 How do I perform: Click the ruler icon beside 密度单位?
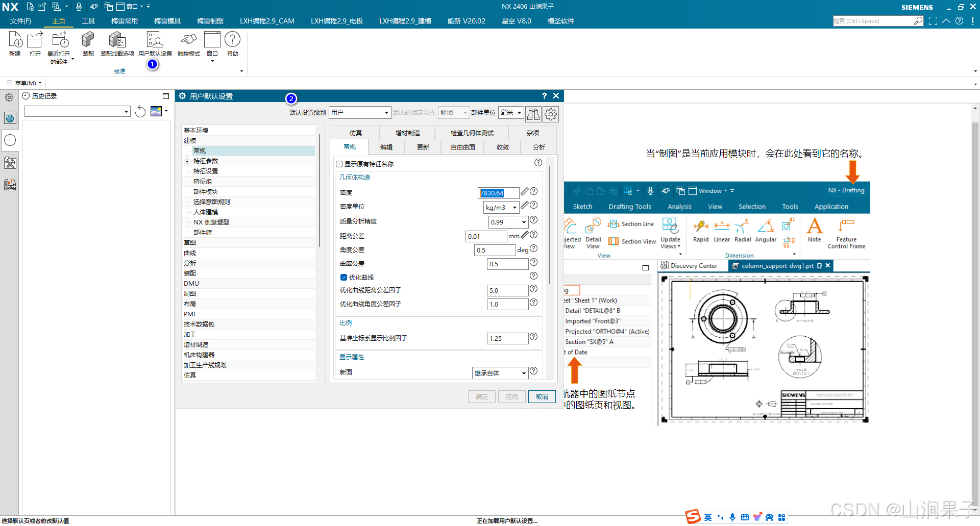(524, 205)
